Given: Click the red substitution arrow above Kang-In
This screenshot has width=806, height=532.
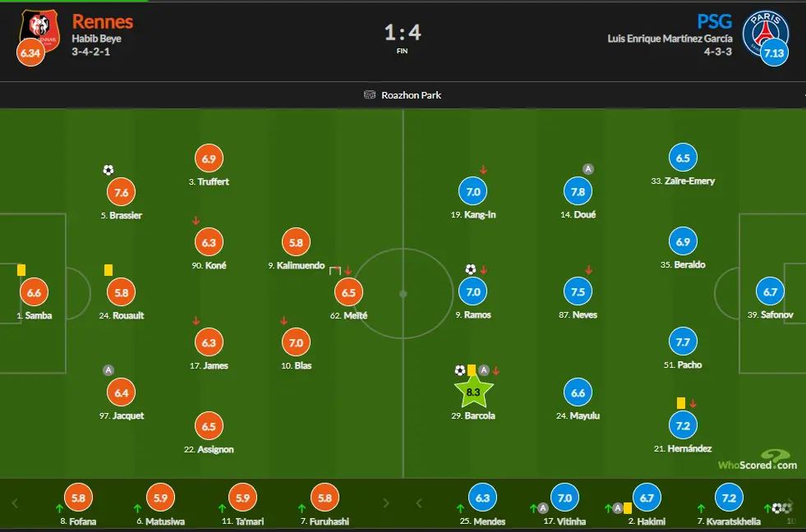Looking at the screenshot, I should tap(483, 169).
